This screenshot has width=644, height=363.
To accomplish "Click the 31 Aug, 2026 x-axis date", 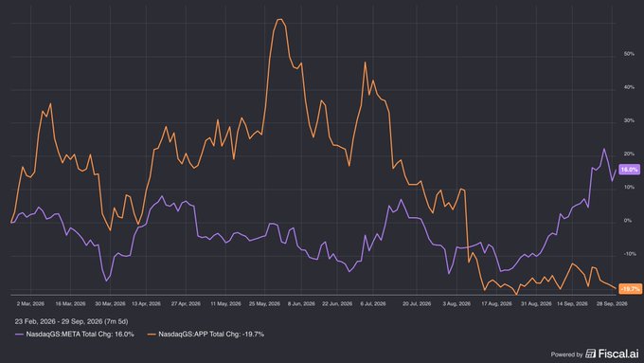I will coord(536,304).
